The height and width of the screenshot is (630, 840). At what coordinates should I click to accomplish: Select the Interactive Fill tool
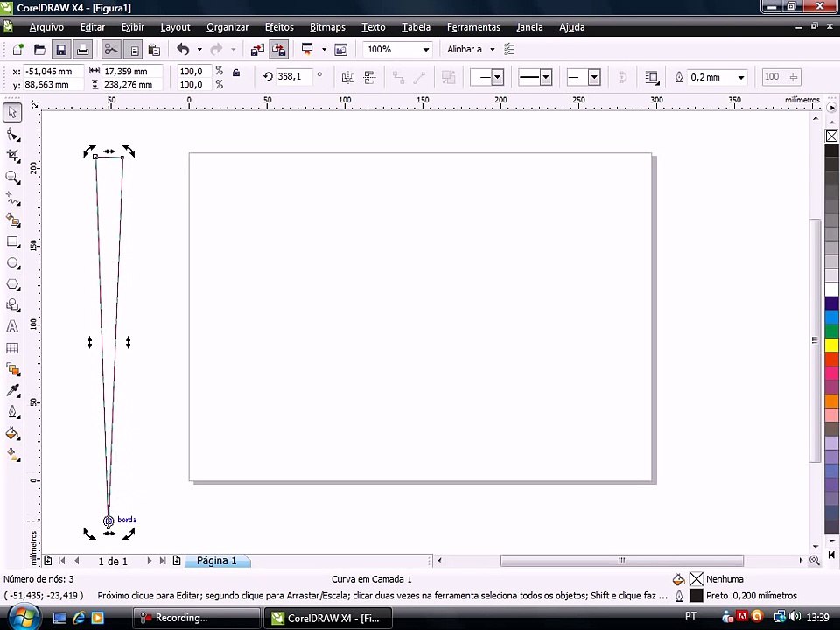pos(12,455)
